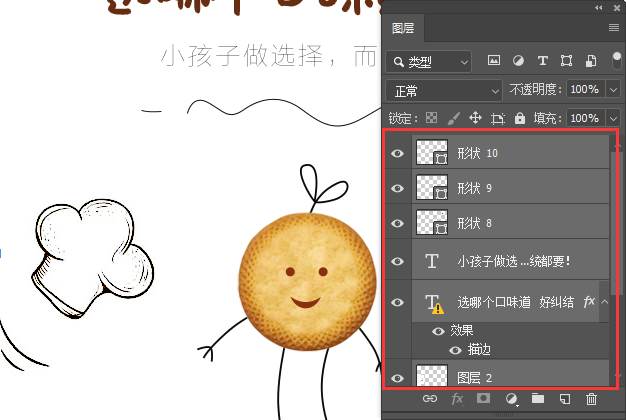Hide the 图层 2 layer

tap(397, 378)
